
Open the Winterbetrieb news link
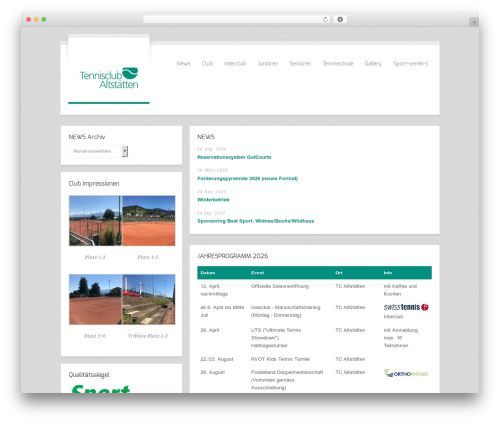click(x=213, y=200)
